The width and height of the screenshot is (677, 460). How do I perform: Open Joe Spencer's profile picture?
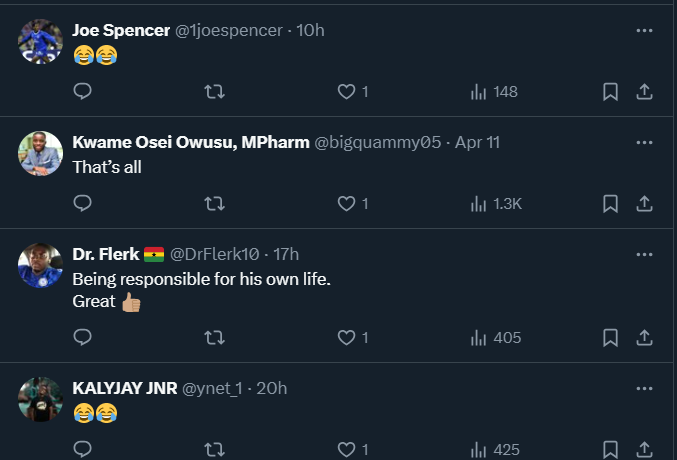(x=41, y=42)
